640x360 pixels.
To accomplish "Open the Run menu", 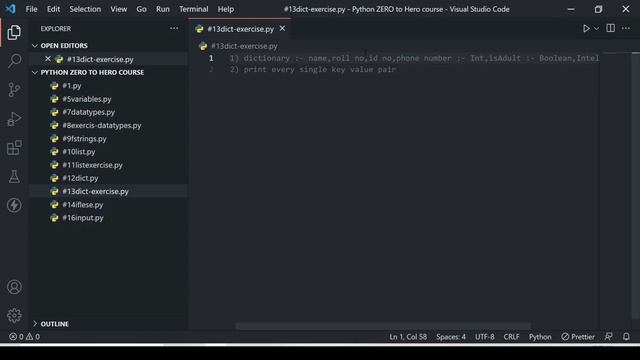I will [162, 9].
